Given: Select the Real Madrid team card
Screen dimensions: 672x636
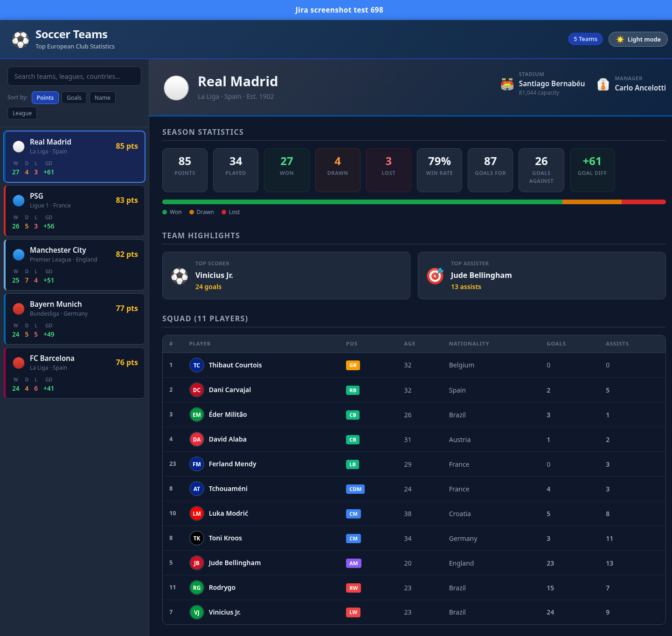Looking at the screenshot, I should pos(75,157).
